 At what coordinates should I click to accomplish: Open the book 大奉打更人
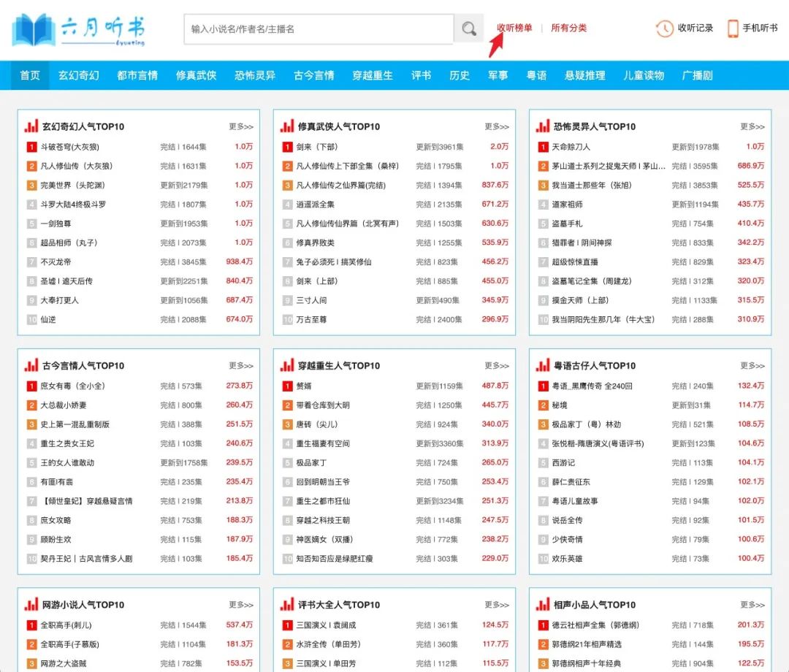59,300
